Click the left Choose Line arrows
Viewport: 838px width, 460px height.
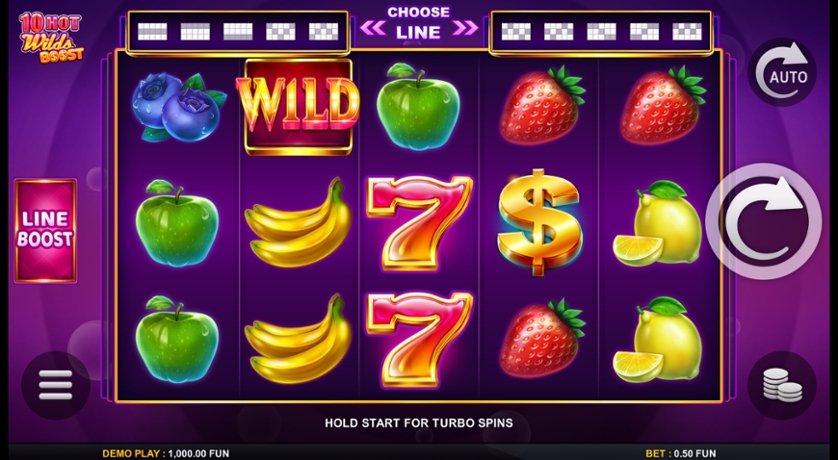[x=374, y=28]
